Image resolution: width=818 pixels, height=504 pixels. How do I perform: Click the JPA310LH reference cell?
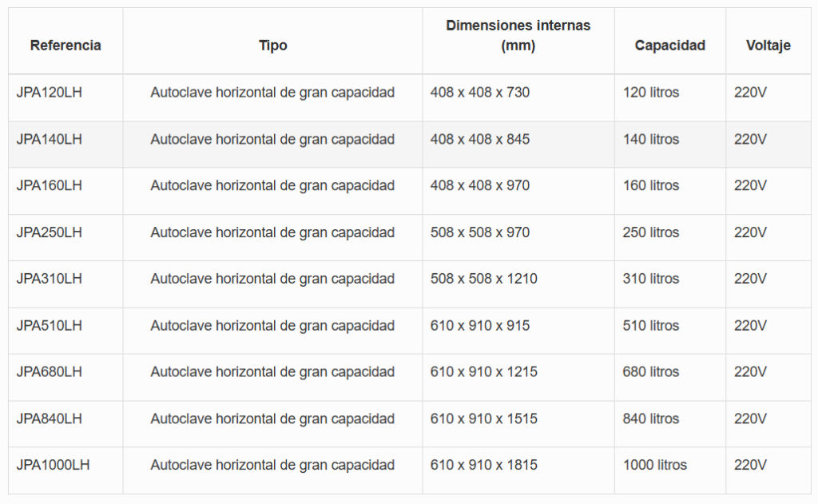(x=50, y=280)
